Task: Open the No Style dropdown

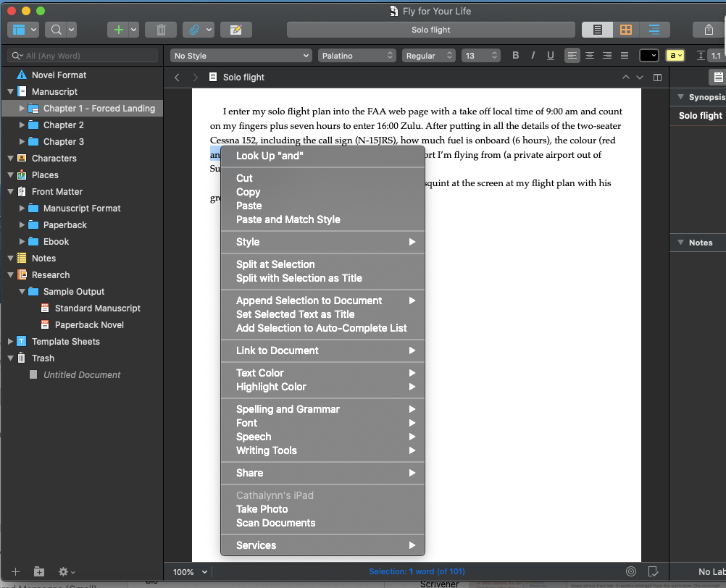Action: click(x=241, y=55)
